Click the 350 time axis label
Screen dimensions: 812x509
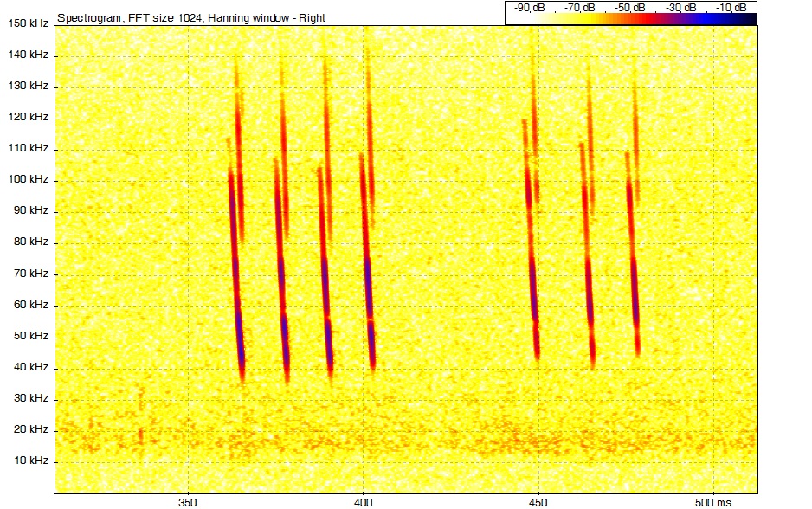pos(188,503)
